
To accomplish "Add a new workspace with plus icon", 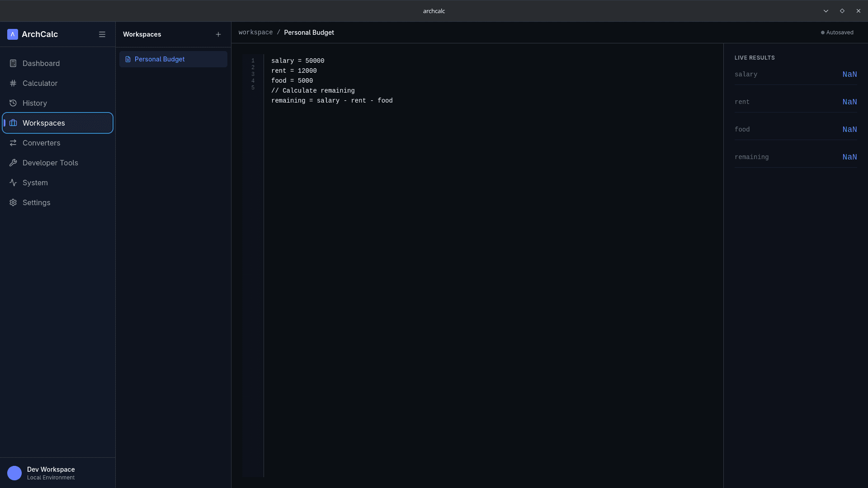I will (218, 34).
